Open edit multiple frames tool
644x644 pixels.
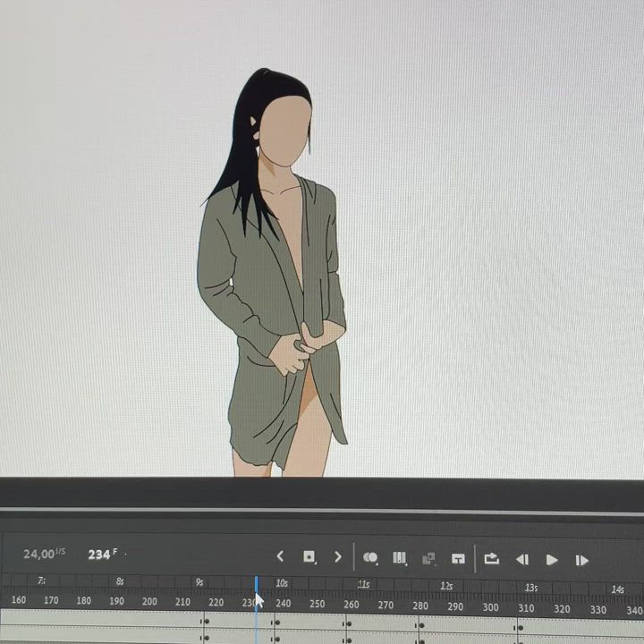pos(399,558)
